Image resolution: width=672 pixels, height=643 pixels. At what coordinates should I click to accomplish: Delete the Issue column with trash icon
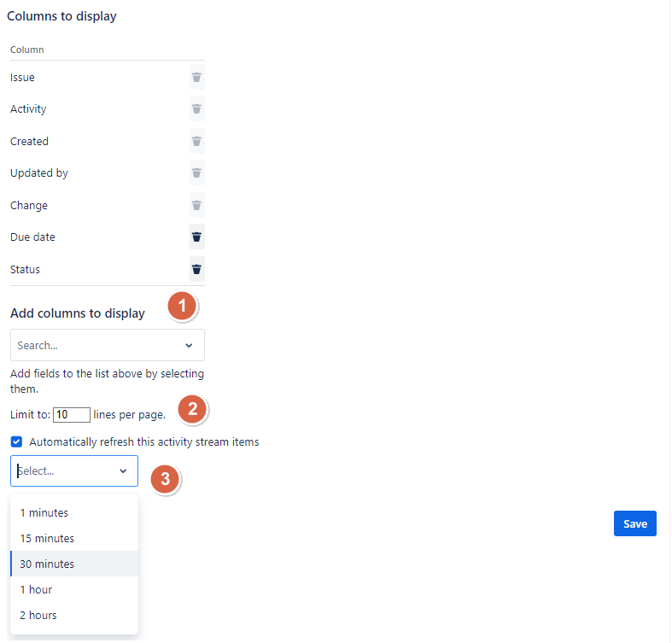pos(196,78)
